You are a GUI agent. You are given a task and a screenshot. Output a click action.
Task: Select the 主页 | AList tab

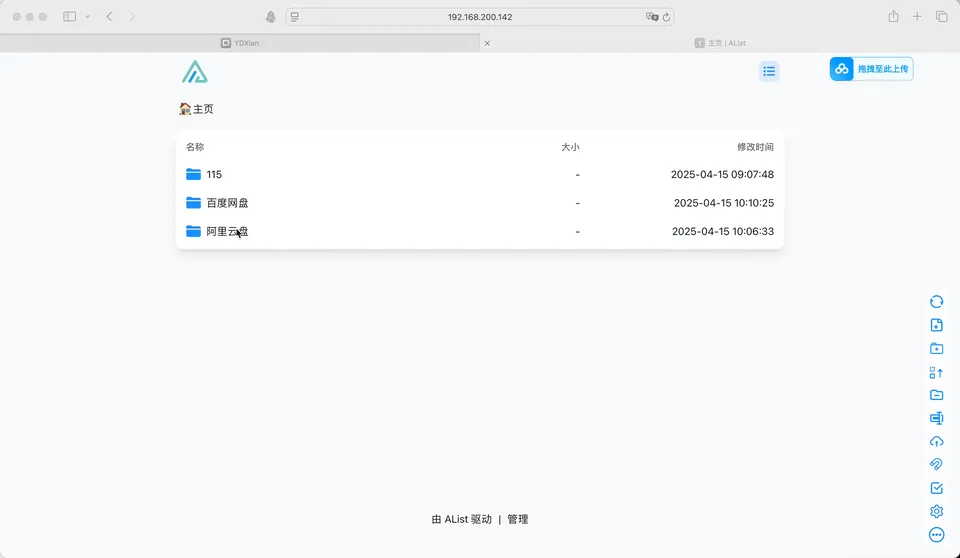click(720, 43)
